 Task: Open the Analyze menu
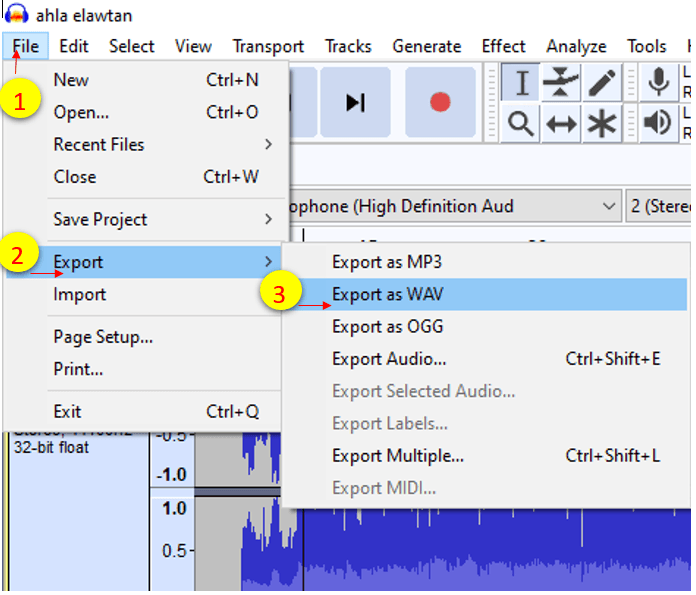(x=576, y=46)
